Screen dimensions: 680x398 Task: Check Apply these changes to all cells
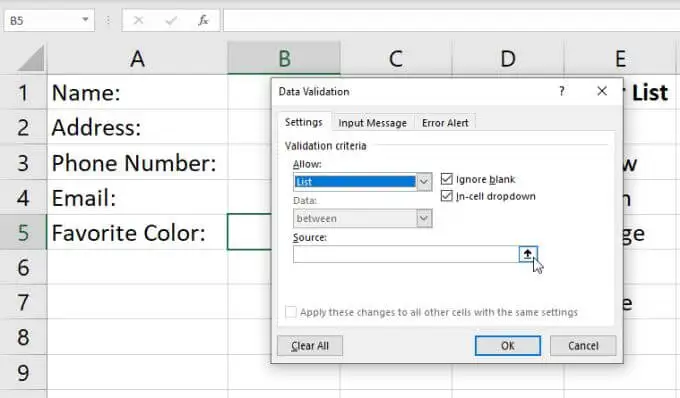pos(291,312)
